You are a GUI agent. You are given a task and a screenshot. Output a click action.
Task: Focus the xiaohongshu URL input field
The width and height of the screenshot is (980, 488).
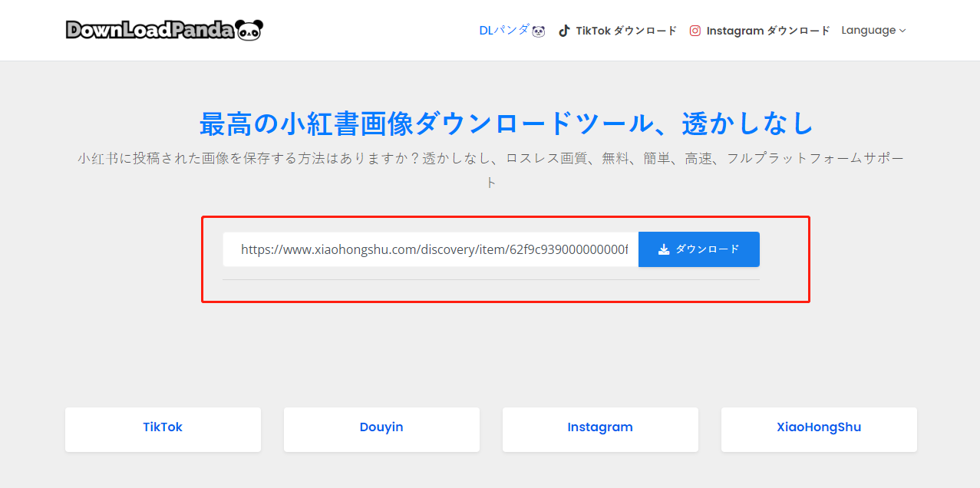click(431, 249)
